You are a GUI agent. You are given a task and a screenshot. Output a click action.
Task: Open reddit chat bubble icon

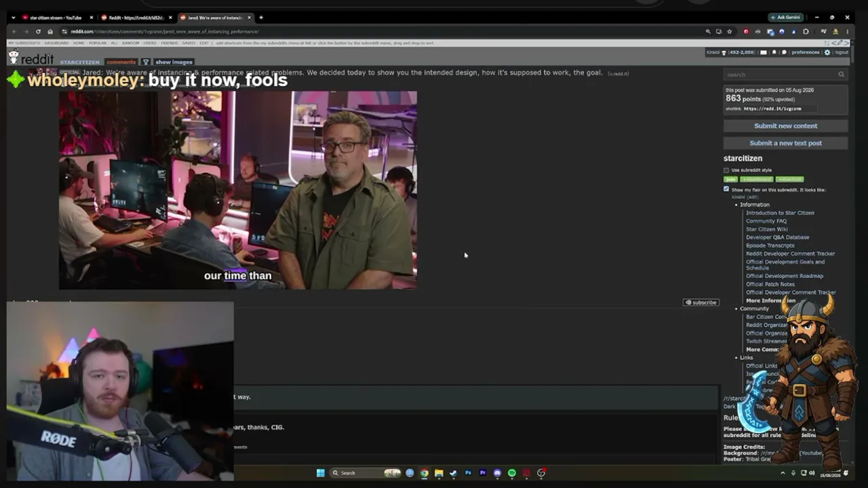(784, 52)
